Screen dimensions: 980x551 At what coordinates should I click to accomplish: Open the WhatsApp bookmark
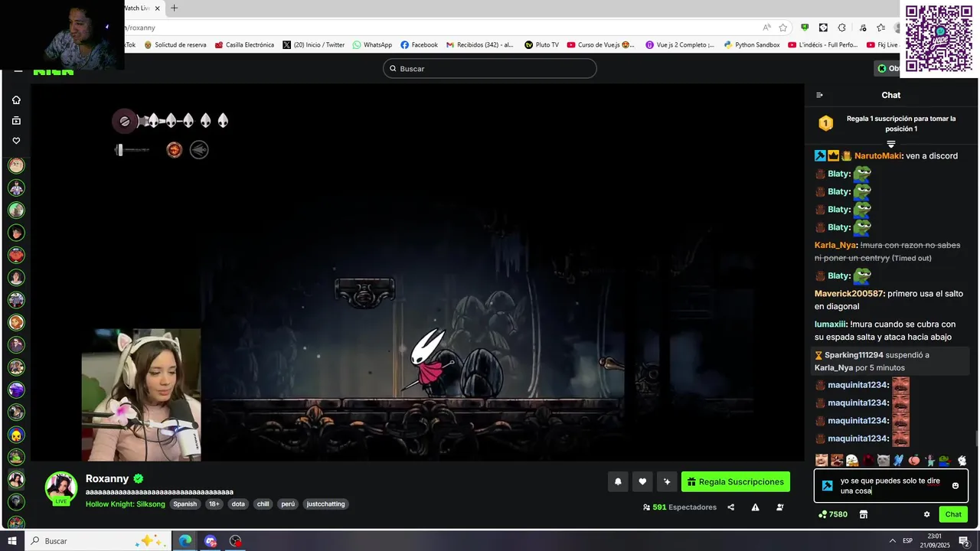(372, 45)
